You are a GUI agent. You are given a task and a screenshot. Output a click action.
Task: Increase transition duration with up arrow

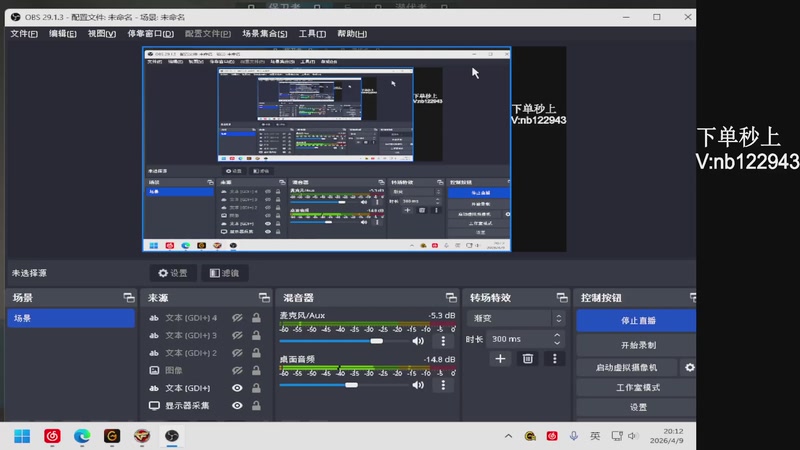coord(557,335)
